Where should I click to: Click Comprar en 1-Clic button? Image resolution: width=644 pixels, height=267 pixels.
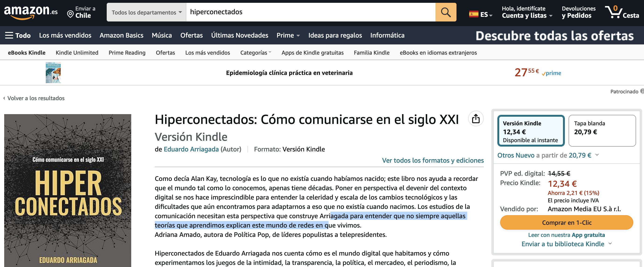(566, 223)
